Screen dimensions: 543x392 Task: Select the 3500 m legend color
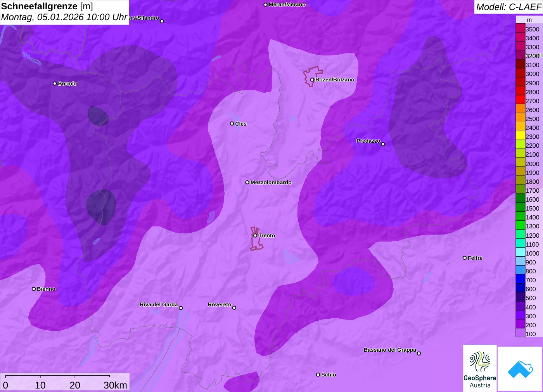tap(520, 28)
